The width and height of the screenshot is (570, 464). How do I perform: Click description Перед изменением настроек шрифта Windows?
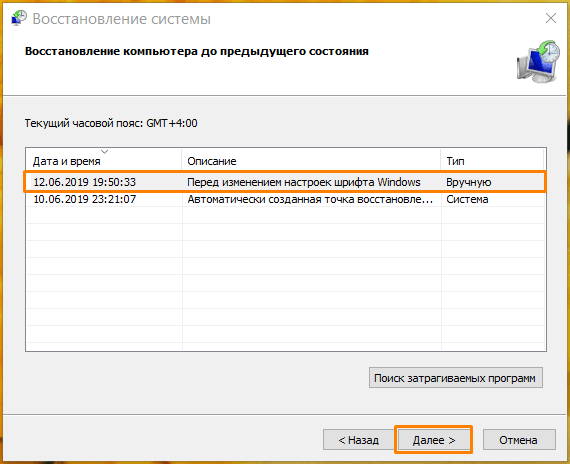click(x=304, y=182)
